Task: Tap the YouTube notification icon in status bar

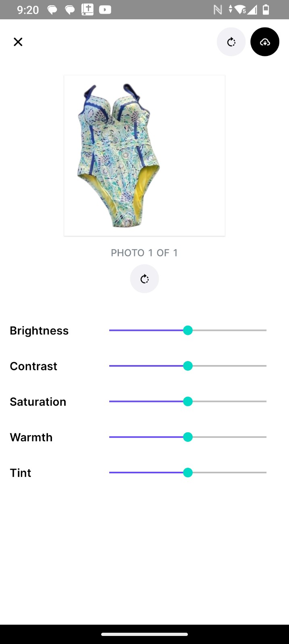Action: click(x=105, y=10)
